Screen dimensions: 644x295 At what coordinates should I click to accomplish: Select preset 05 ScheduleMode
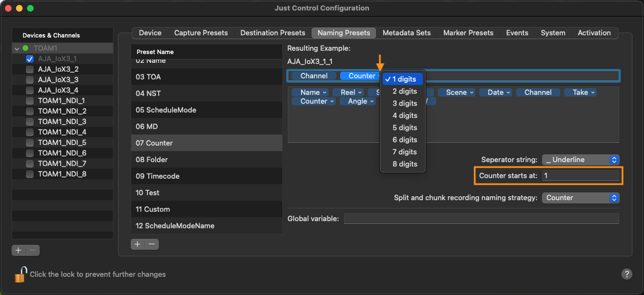click(x=207, y=110)
